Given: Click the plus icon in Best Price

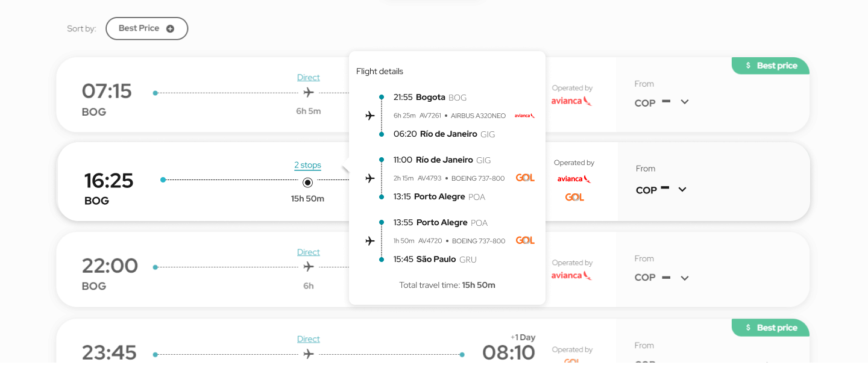Looking at the screenshot, I should click(x=170, y=28).
